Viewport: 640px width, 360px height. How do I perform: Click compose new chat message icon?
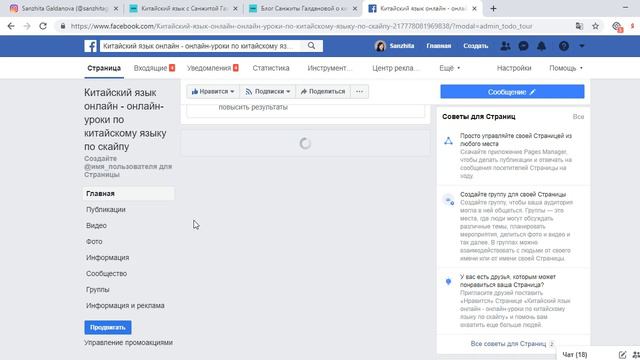click(622, 355)
